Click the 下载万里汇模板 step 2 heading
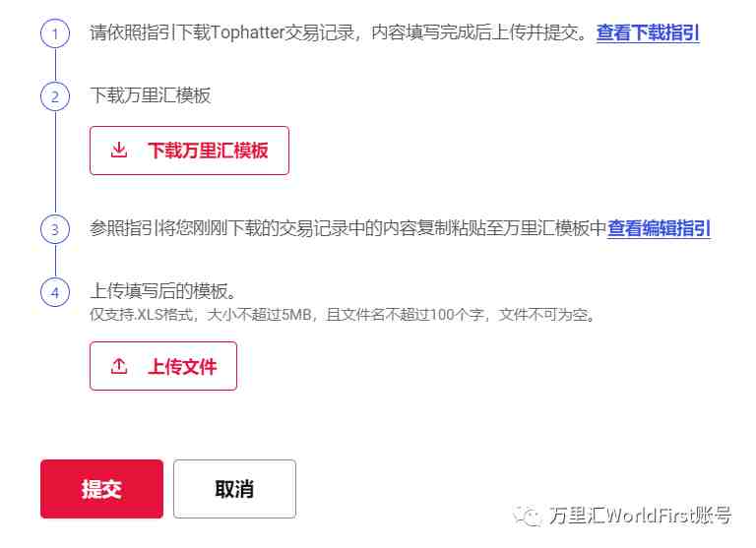756x548 pixels. pyautogui.click(x=151, y=95)
